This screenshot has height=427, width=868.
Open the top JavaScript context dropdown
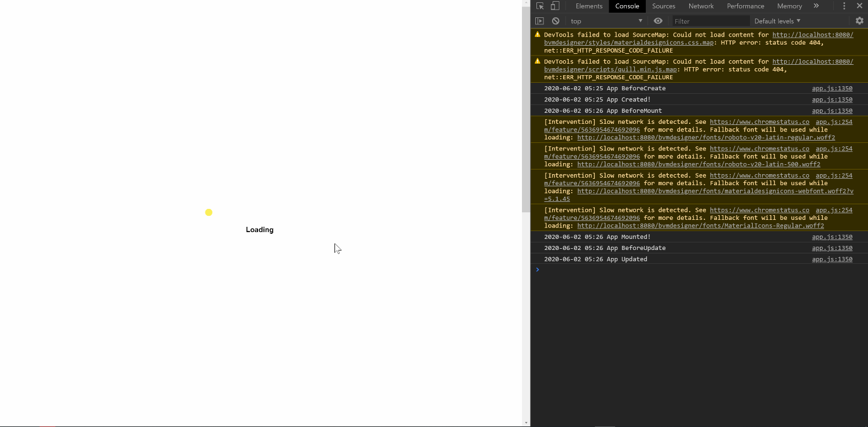606,21
